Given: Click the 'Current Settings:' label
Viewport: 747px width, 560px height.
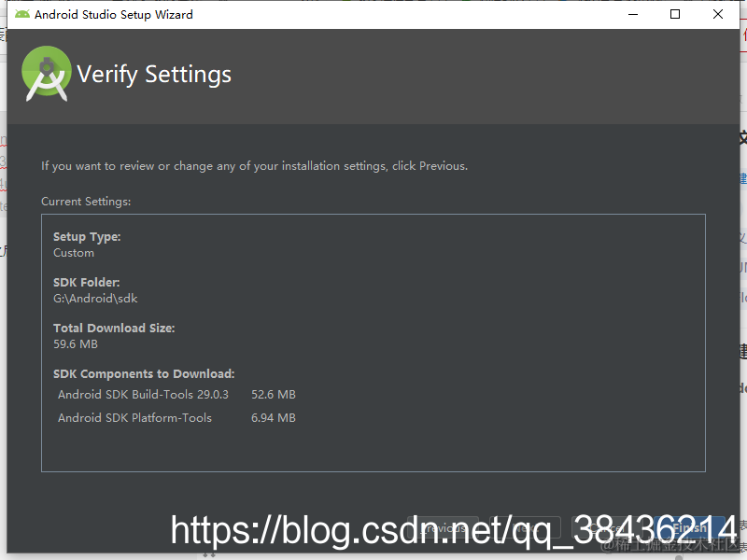Looking at the screenshot, I should (86, 202).
